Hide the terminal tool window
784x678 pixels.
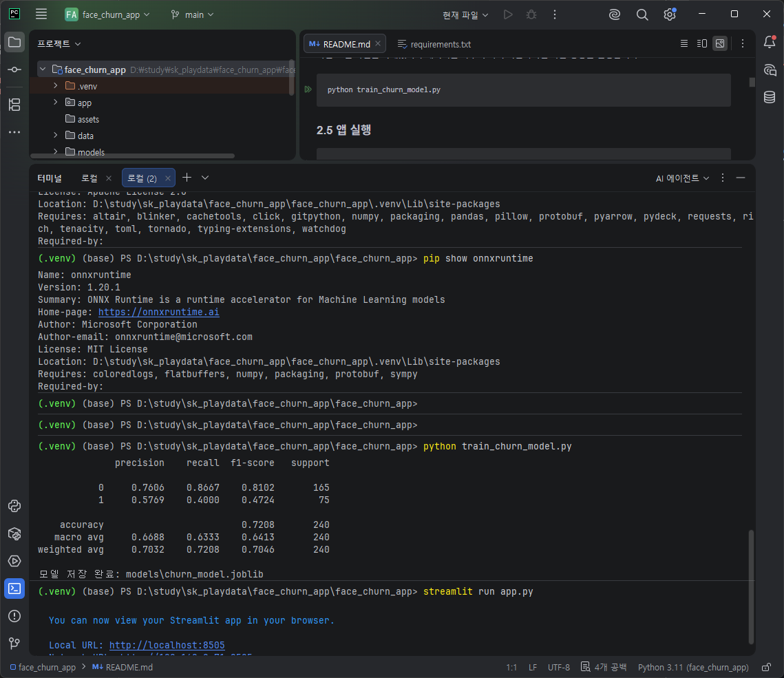741,178
